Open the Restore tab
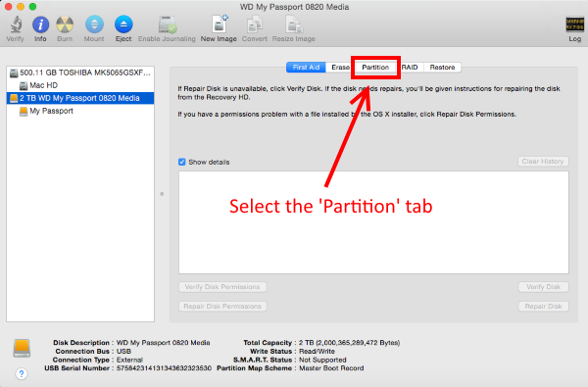This screenshot has width=588, height=387. 442,68
